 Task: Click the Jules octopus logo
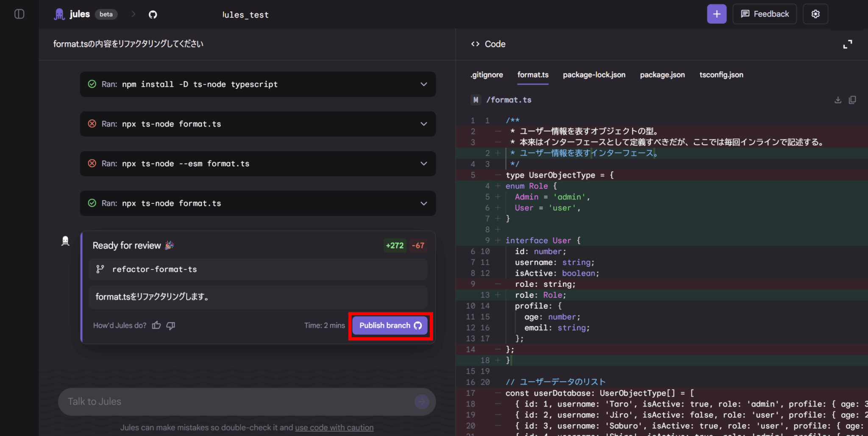(x=59, y=14)
